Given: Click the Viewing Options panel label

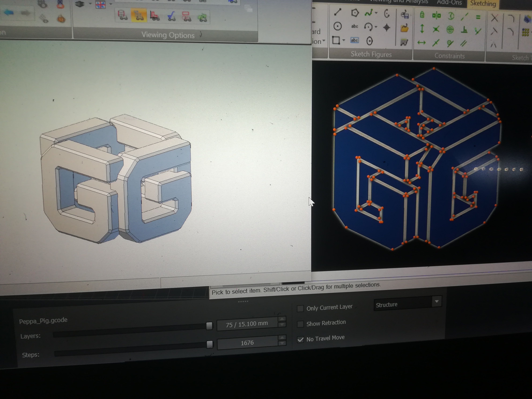Looking at the screenshot, I should [x=168, y=35].
